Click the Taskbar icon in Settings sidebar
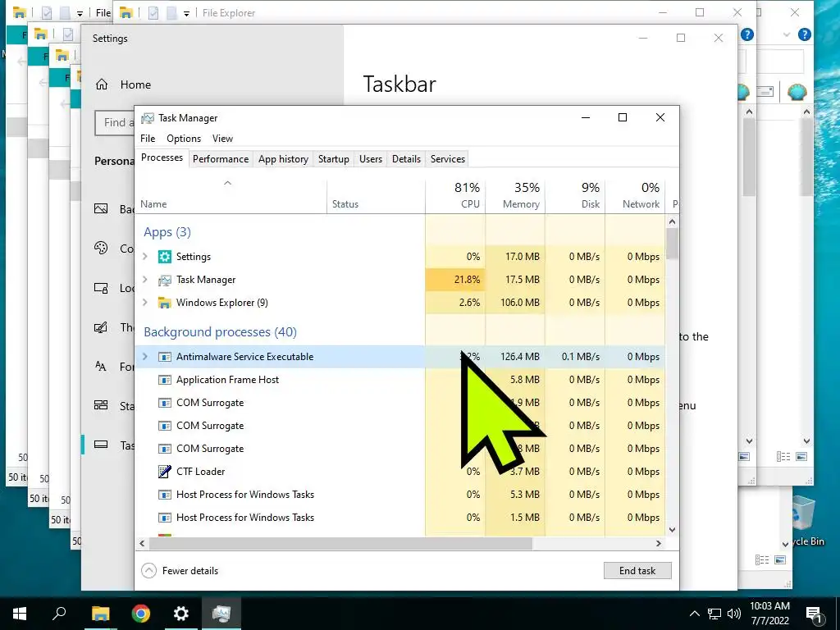840x630 pixels. point(101,445)
